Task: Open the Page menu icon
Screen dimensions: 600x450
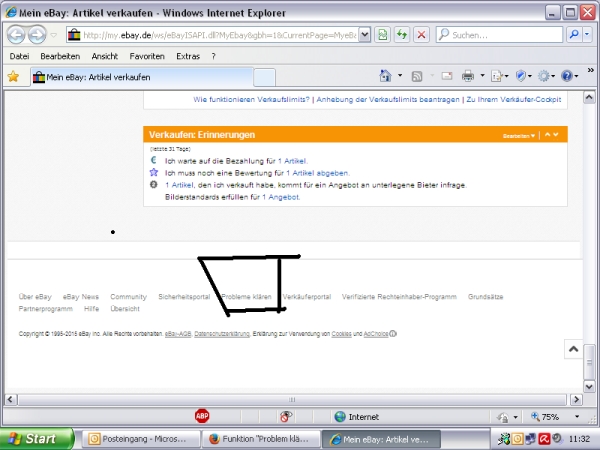Action: [499, 76]
